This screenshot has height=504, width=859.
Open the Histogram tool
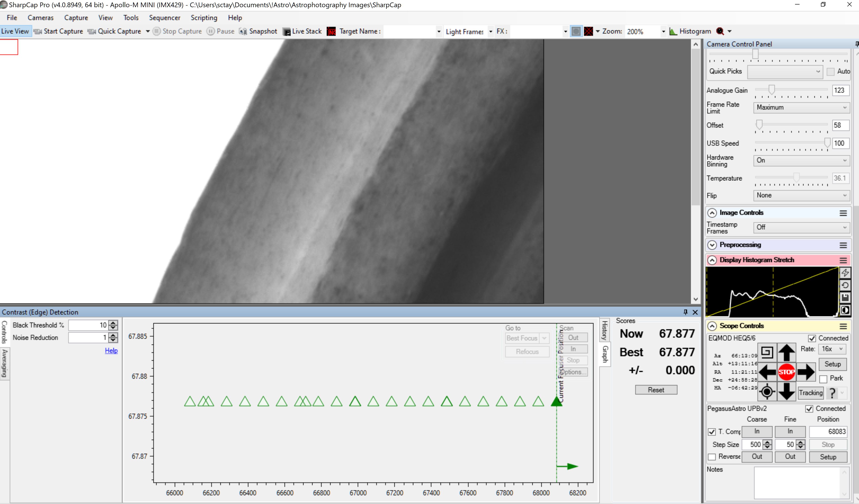coord(690,31)
